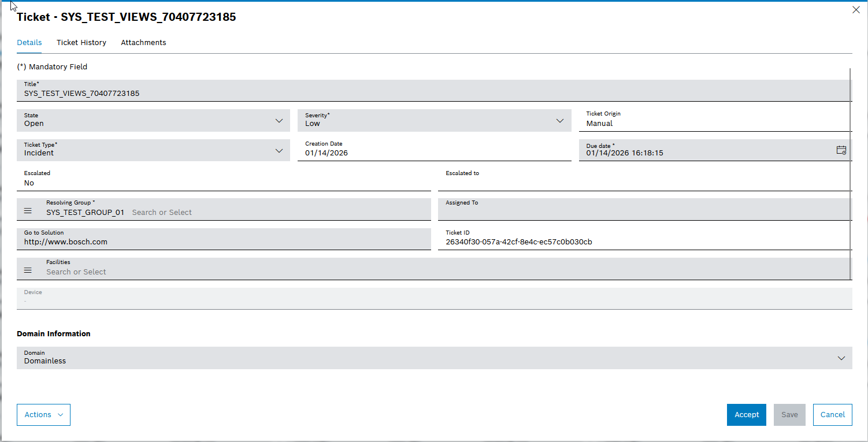Viewport: 868px width, 442px height.
Task: Switch to the Ticket History tab
Action: click(81, 42)
